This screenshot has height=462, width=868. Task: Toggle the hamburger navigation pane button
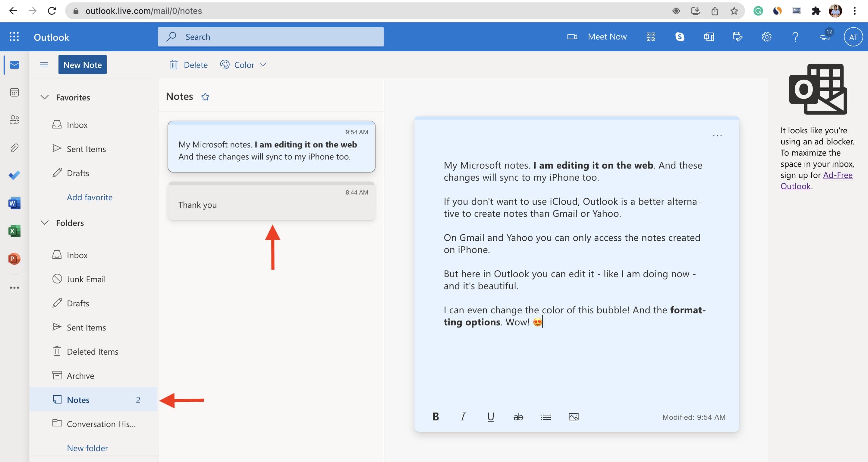pyautogui.click(x=44, y=65)
